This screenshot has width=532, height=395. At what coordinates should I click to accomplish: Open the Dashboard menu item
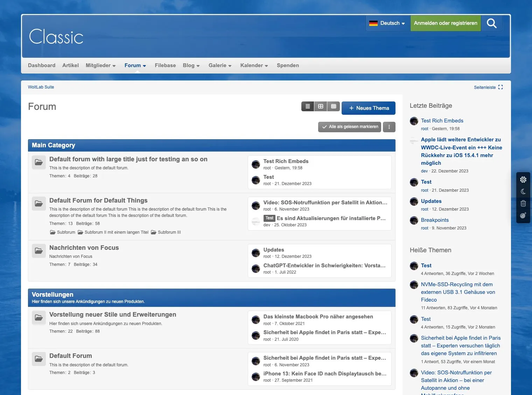pyautogui.click(x=42, y=65)
